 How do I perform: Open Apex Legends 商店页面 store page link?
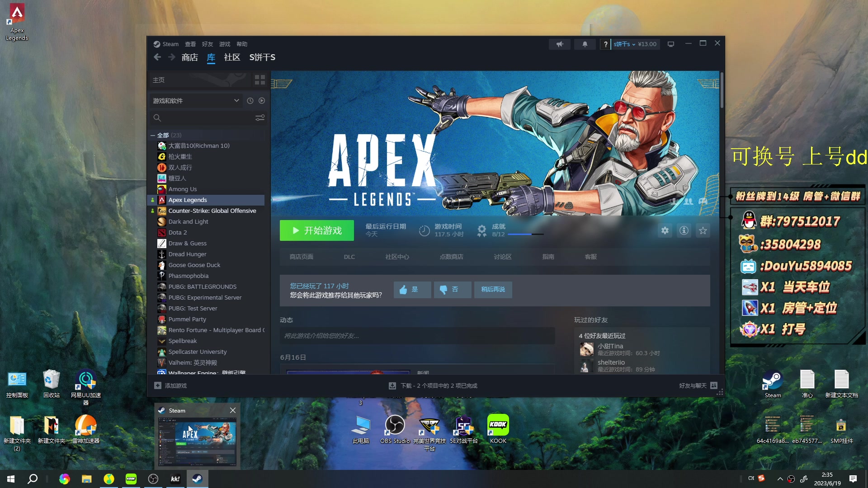[302, 257]
